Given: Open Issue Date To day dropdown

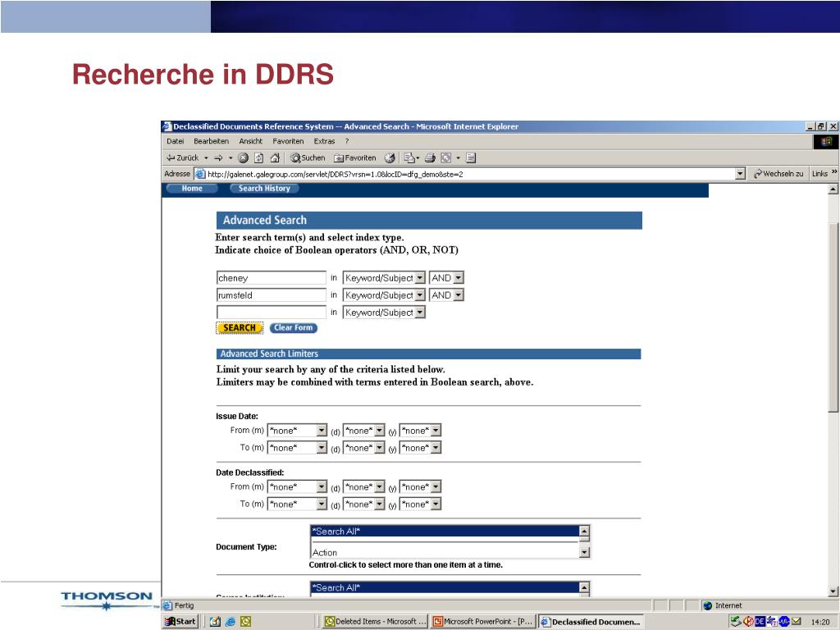Looking at the screenshot, I should pos(363,448).
